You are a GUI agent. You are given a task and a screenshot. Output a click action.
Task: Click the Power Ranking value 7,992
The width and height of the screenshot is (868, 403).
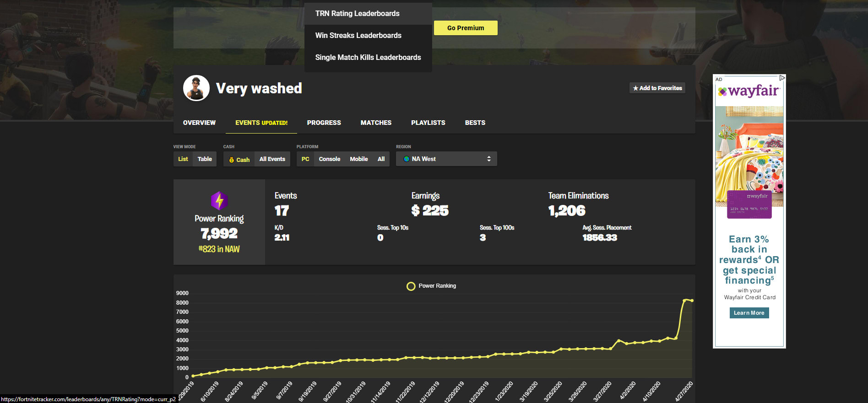[x=219, y=234]
